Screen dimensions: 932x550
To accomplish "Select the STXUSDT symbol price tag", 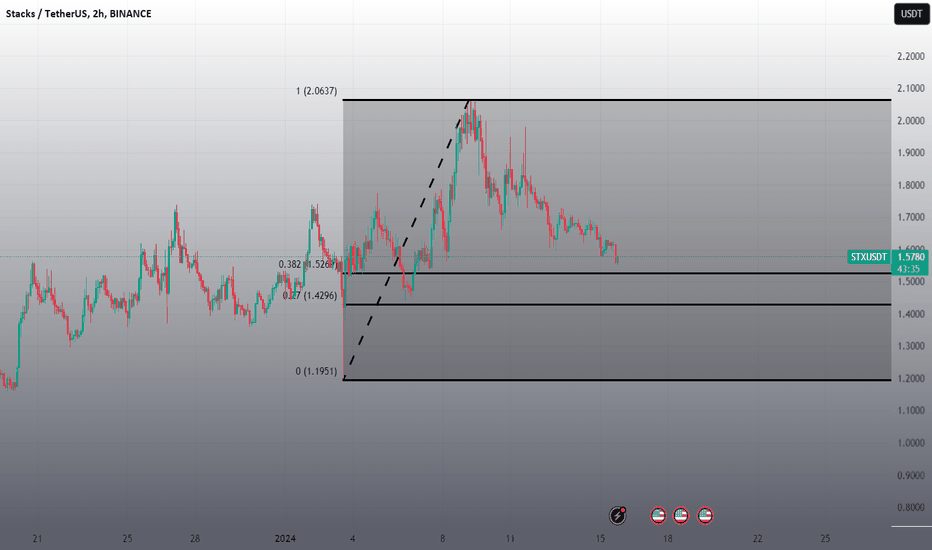I will tap(868, 257).
